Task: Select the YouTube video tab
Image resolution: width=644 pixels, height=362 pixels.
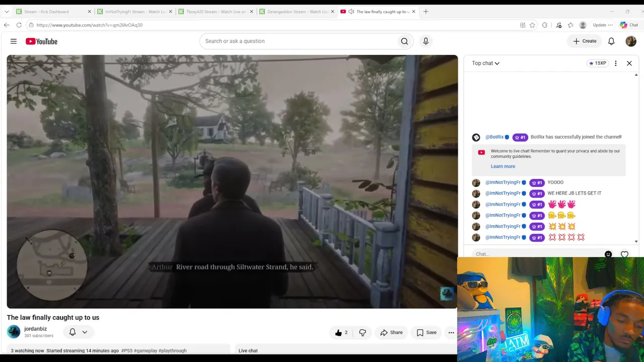Action: [x=377, y=12]
